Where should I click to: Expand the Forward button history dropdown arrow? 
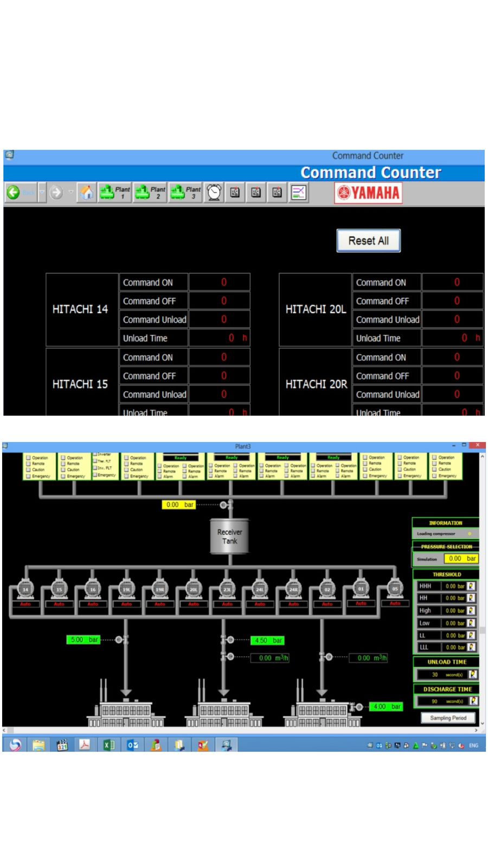pos(70,193)
